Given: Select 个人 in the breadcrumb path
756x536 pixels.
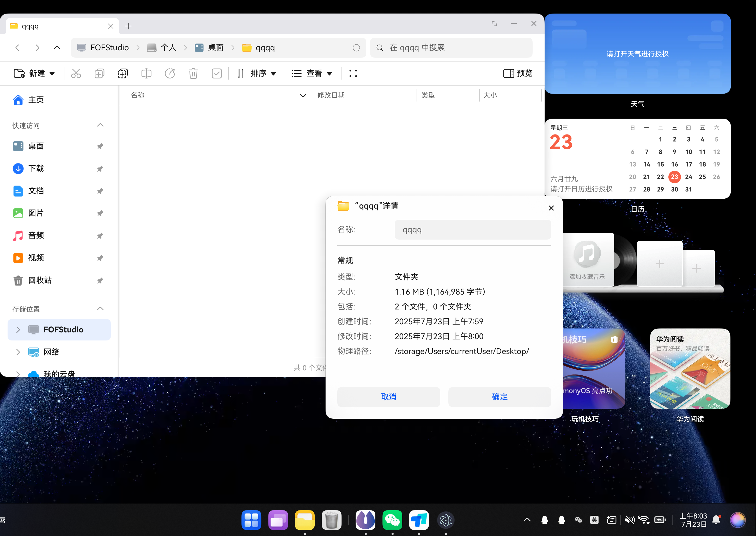Looking at the screenshot, I should (162, 47).
